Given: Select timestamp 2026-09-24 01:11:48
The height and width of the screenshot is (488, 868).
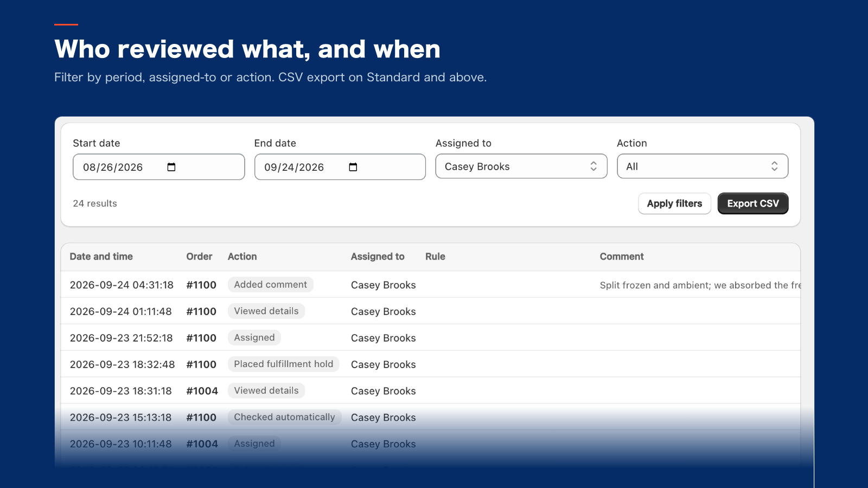Looking at the screenshot, I should pyautogui.click(x=121, y=312).
